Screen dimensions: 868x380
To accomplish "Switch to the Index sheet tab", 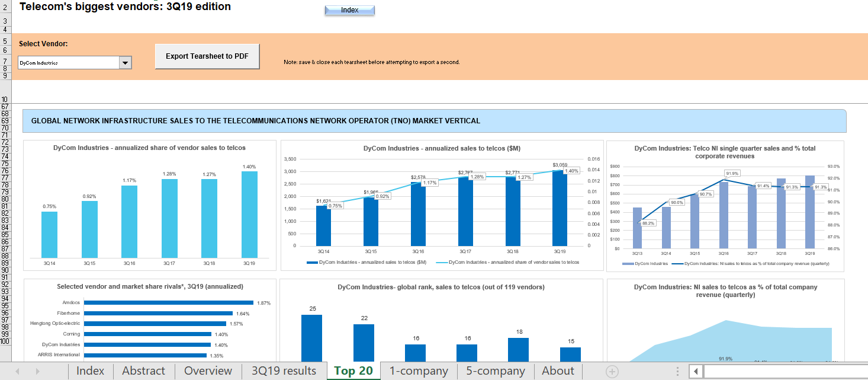I will 90,371.
